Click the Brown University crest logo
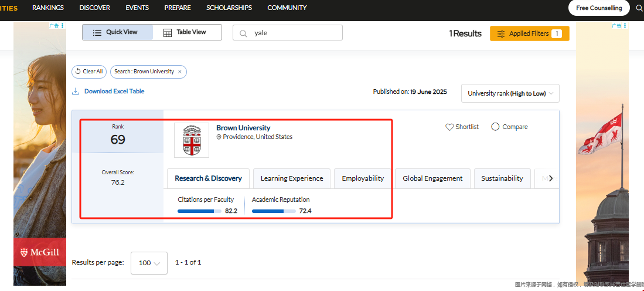 [x=192, y=140]
